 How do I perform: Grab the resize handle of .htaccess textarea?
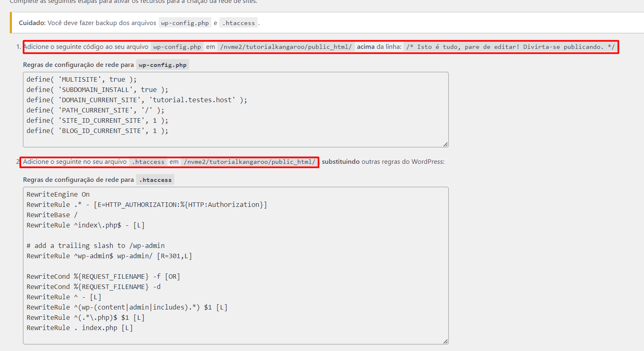445,341
